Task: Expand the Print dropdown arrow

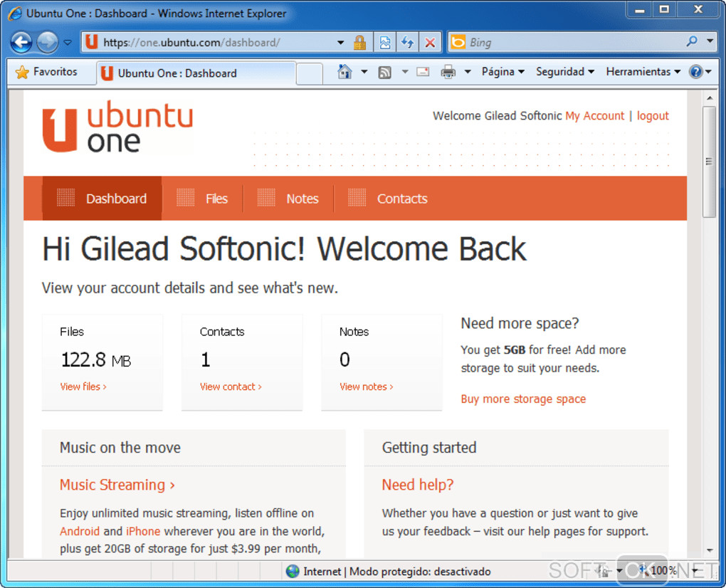Action: pos(468,72)
